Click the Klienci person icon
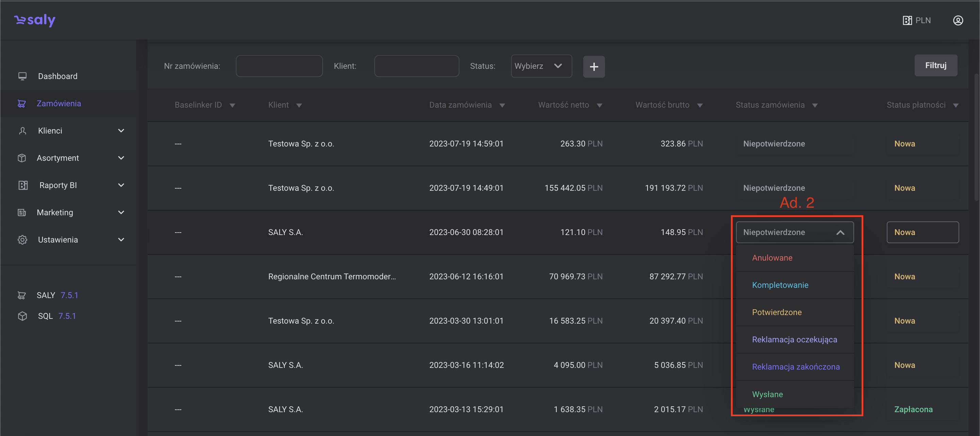 (22, 130)
